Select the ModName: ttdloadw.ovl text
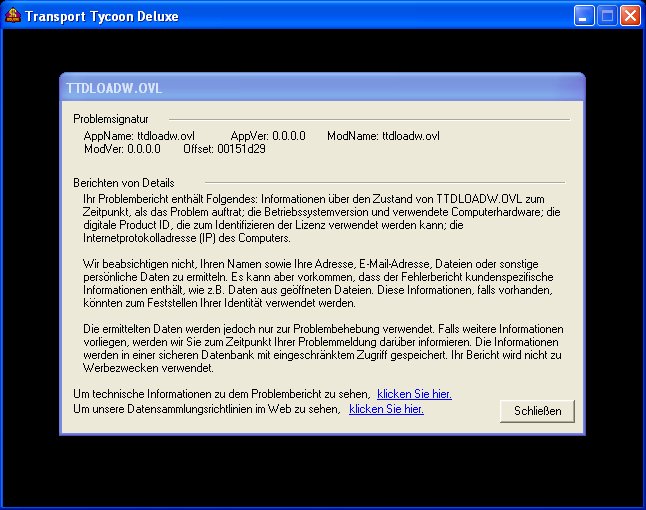The width and height of the screenshot is (646, 510). click(383, 136)
